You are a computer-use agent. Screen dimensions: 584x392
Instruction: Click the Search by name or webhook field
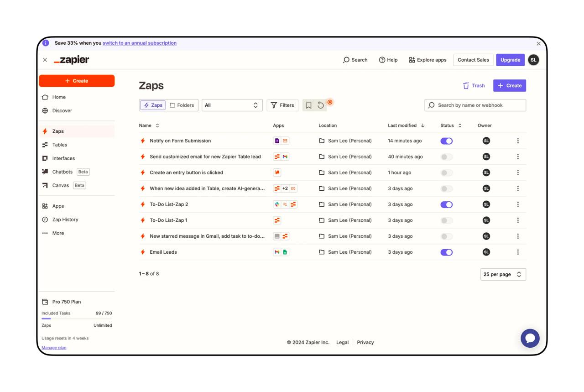pyautogui.click(x=475, y=105)
